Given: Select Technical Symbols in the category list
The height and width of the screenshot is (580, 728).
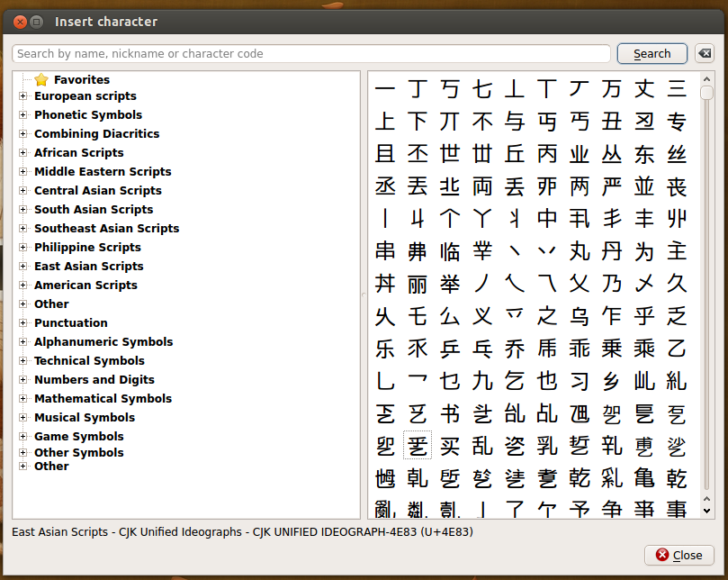Looking at the screenshot, I should [x=89, y=361].
